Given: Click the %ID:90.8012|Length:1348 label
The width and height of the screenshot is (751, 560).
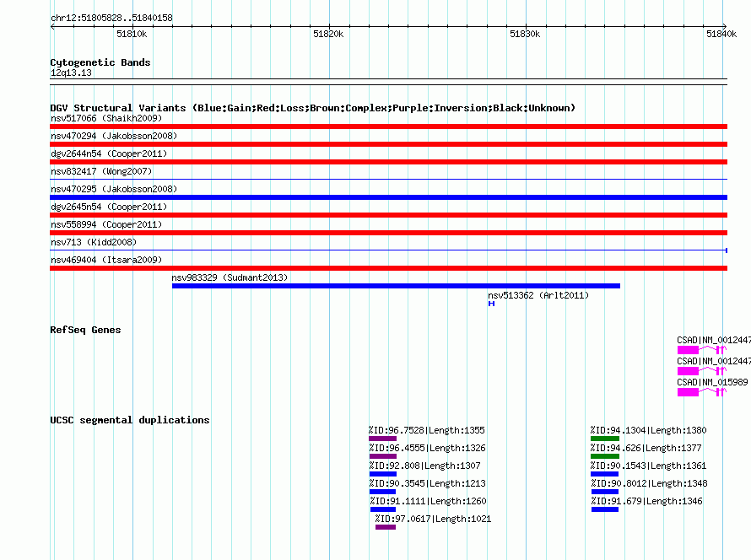Looking at the screenshot, I should [650, 483].
